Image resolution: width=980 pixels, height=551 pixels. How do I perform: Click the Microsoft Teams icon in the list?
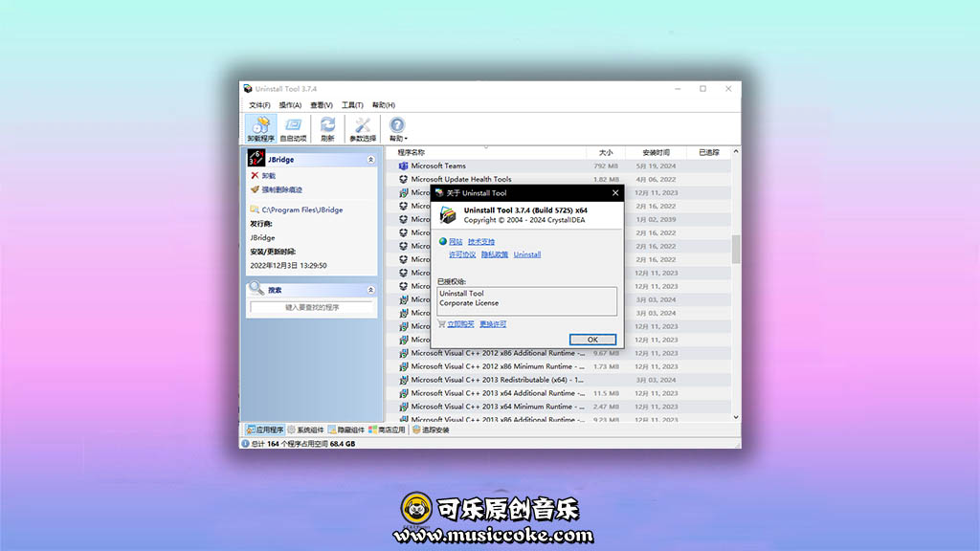click(403, 166)
